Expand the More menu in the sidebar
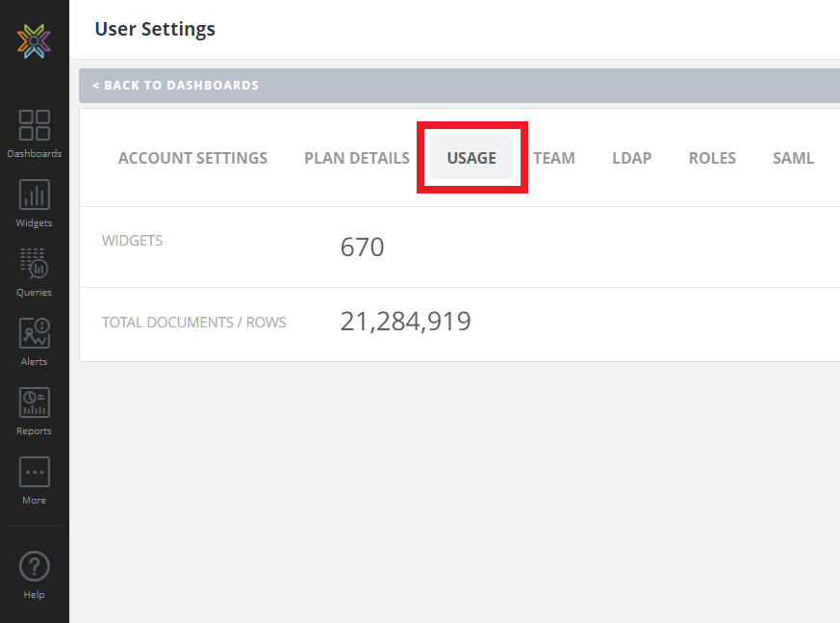Screen dimensions: 840x623 pyautogui.click(x=35, y=480)
